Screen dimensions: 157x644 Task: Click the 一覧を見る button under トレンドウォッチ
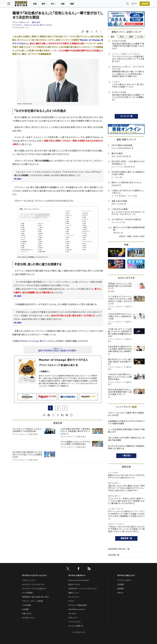126,455
